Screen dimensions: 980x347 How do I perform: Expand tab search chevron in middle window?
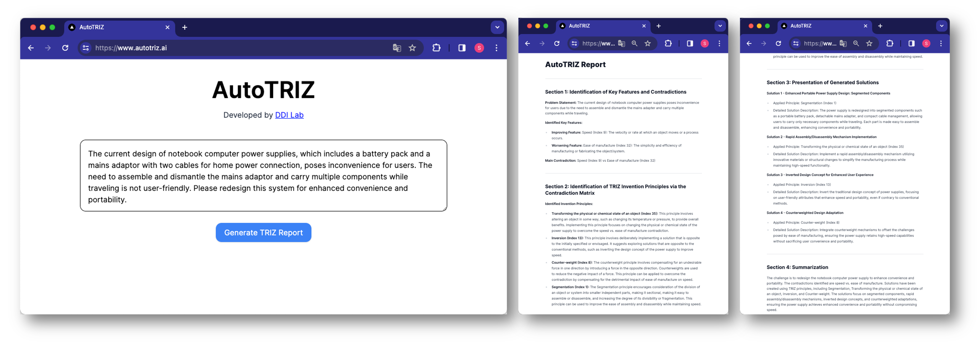coord(720,26)
